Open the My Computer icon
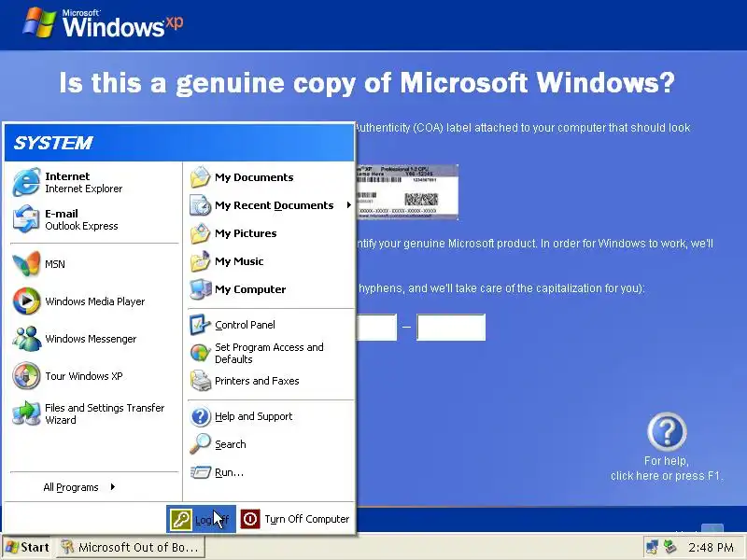The image size is (747, 560). click(x=200, y=289)
